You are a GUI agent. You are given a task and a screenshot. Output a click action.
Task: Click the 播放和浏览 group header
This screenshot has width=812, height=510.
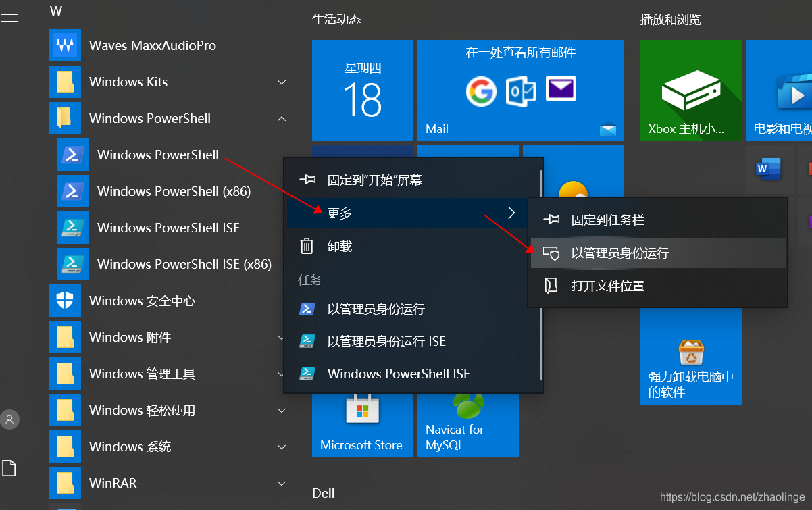click(671, 20)
